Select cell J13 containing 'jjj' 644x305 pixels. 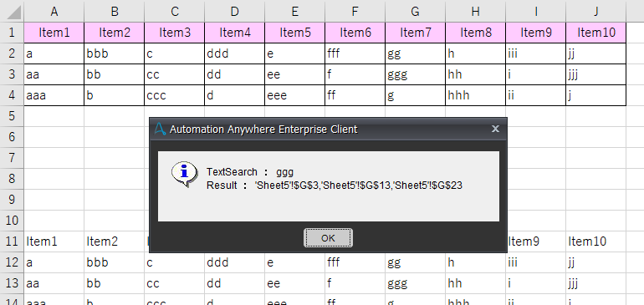pyautogui.click(x=596, y=283)
